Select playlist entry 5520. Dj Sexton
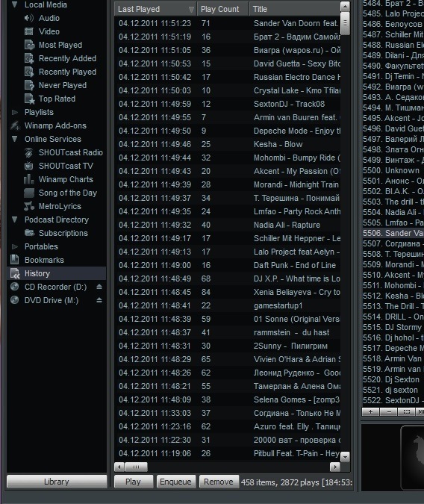 coord(393,379)
